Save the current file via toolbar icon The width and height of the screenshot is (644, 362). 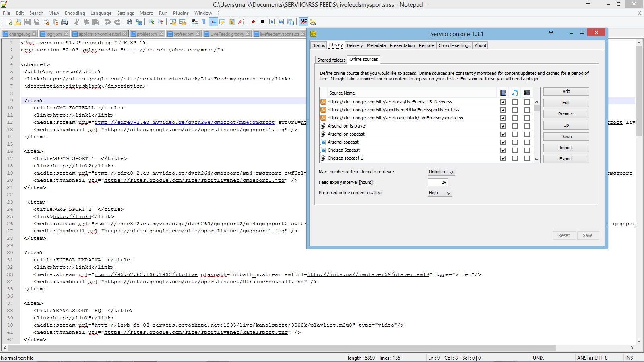click(27, 22)
